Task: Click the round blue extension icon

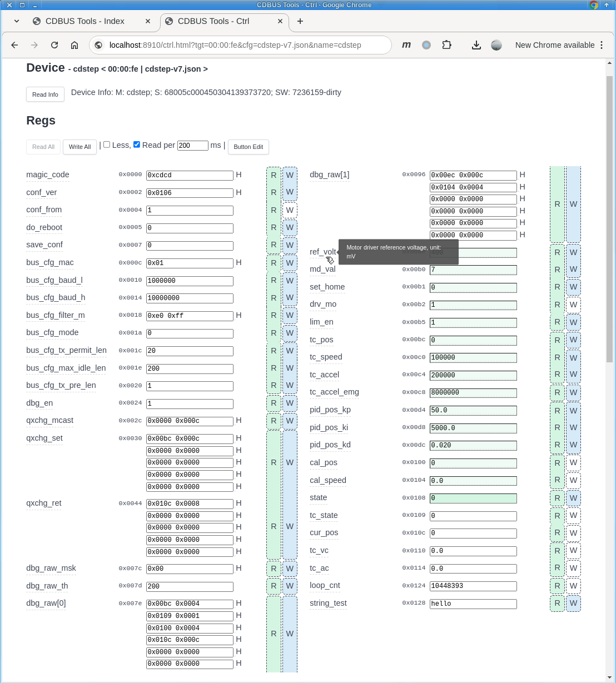Action: [426, 45]
